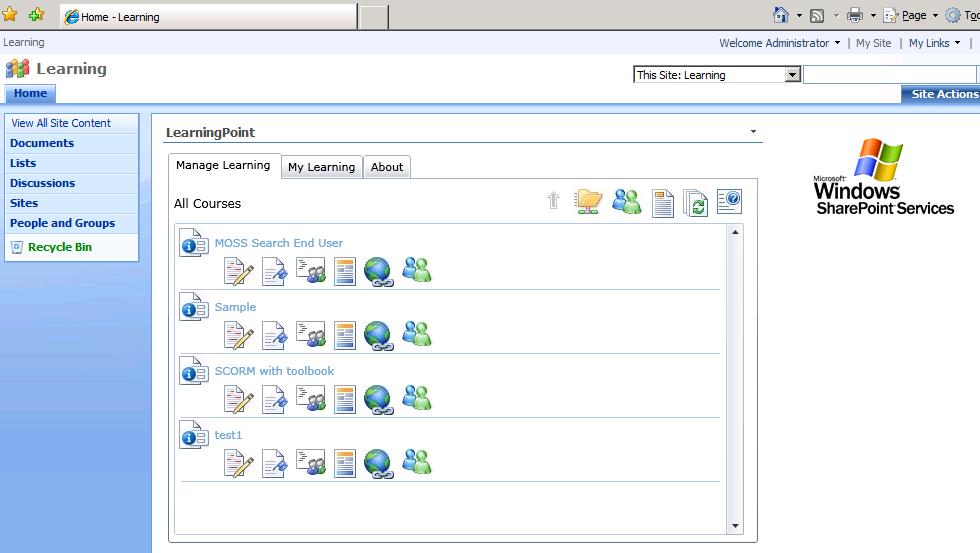Click the site search text box
The height and width of the screenshot is (553, 980).
(x=888, y=75)
